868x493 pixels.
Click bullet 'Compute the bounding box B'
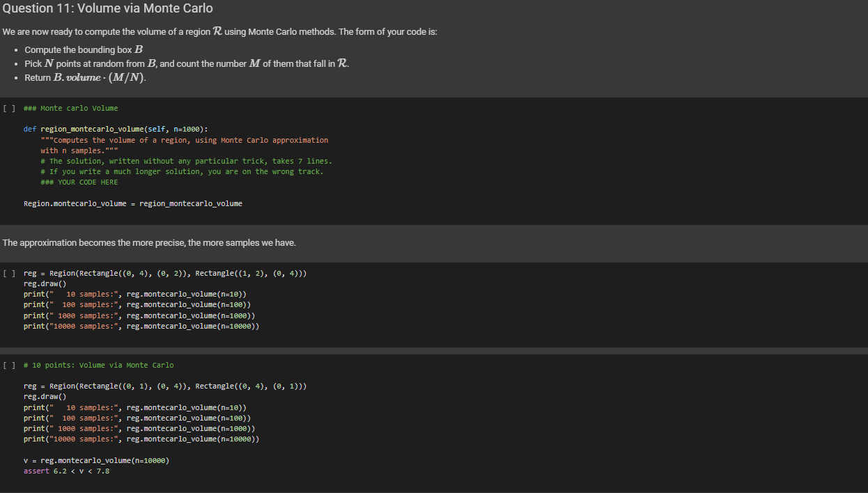tap(84, 49)
